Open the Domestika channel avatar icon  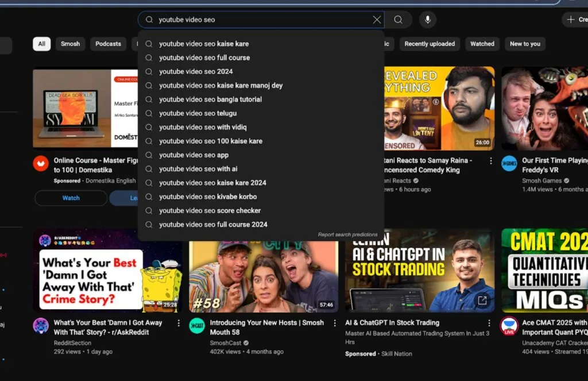pos(41,163)
